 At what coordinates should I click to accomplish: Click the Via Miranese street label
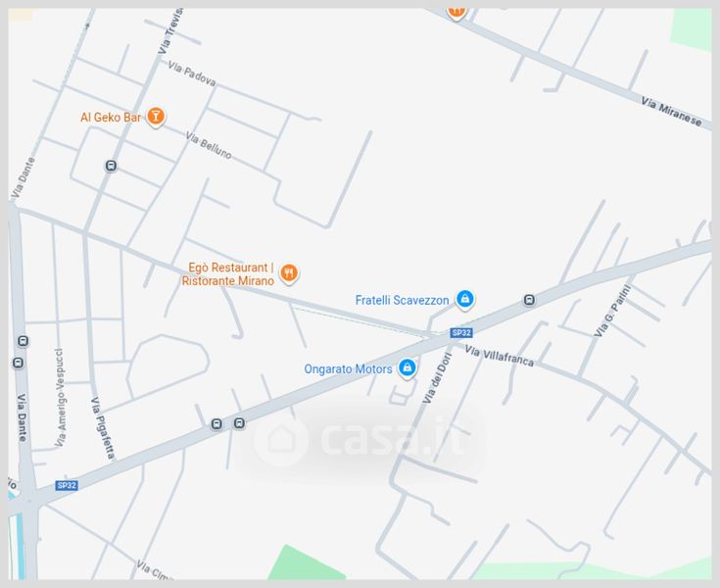point(672,112)
